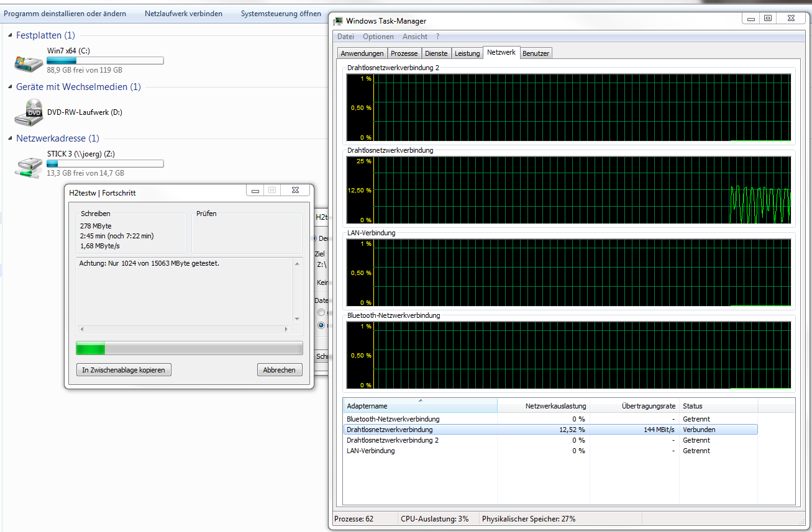812x532 pixels.
Task: Click the 144 MBit/s transfer rate cell
Action: tap(659, 430)
